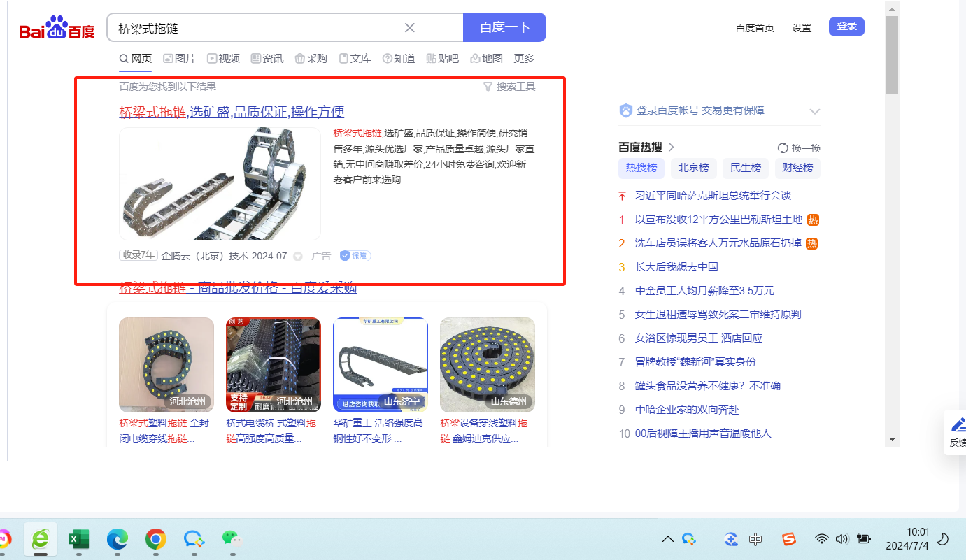Open Excel from the taskbar
Screen dimensions: 966x560
[x=78, y=538]
